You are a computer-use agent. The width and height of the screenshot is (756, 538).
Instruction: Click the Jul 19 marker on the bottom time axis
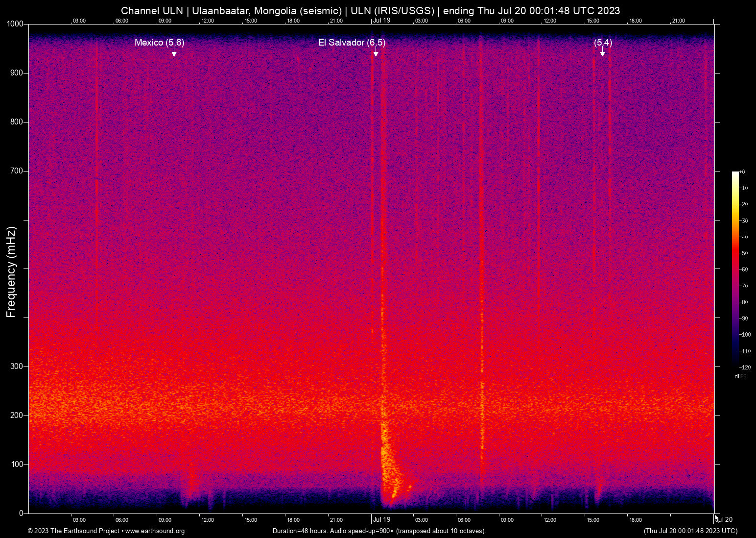381,520
